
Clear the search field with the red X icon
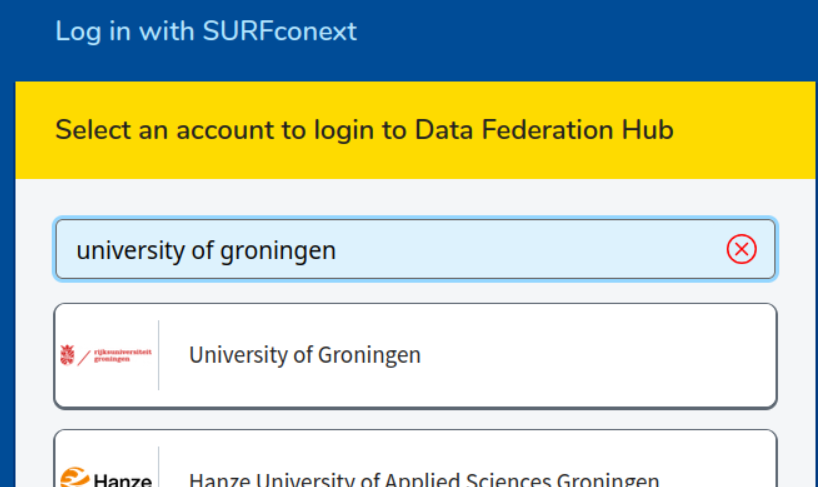pos(741,249)
